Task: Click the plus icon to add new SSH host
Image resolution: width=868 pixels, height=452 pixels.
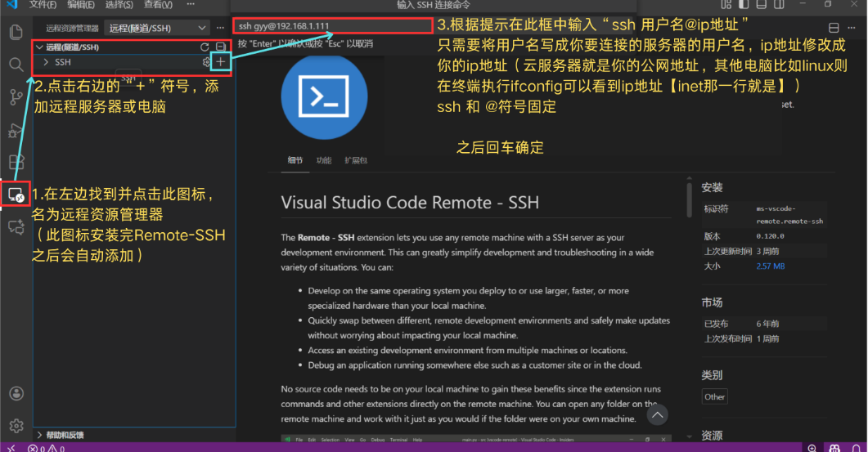Action: pyautogui.click(x=220, y=62)
